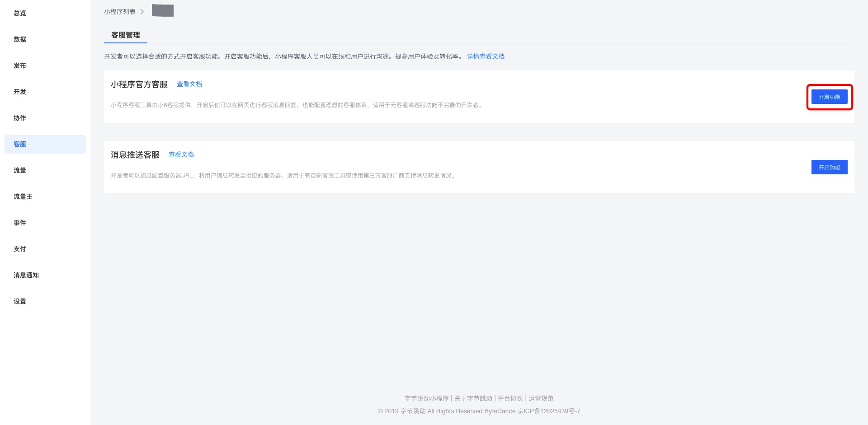Return to 小程序列表 via breadcrumb
The height and width of the screenshot is (425, 868).
tap(120, 11)
